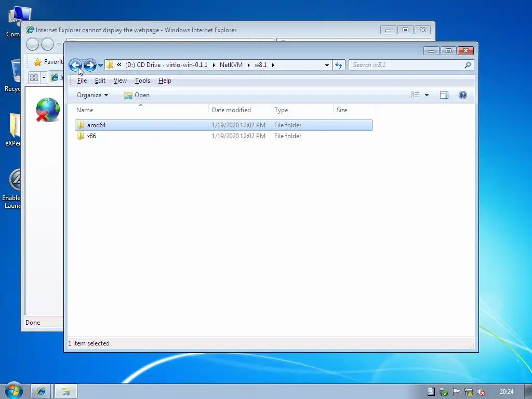Go forward in the Explorer window
The height and width of the screenshot is (399, 532).
point(90,65)
